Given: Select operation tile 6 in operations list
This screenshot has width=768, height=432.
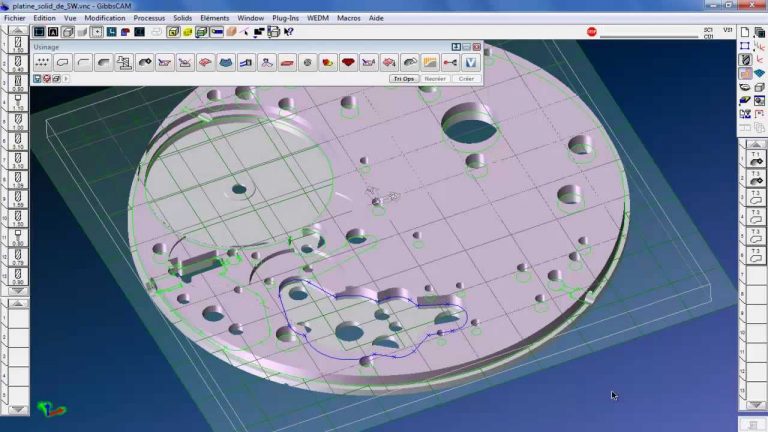Looking at the screenshot, I should pyautogui.click(x=756, y=255).
